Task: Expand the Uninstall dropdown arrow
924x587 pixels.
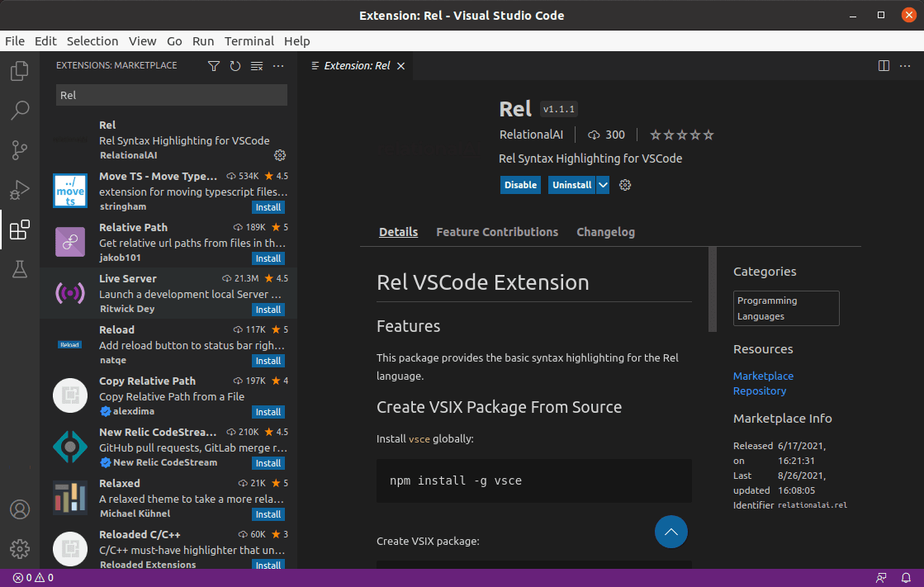Action: 603,185
